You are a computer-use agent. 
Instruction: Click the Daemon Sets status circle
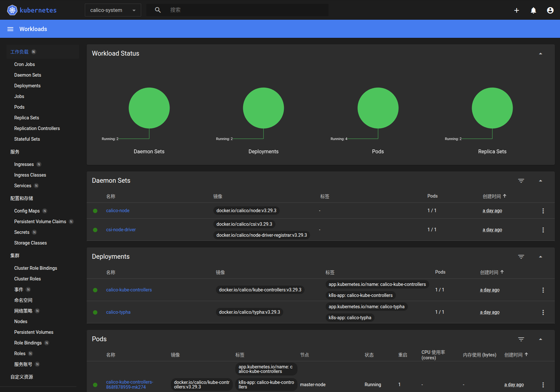click(149, 108)
